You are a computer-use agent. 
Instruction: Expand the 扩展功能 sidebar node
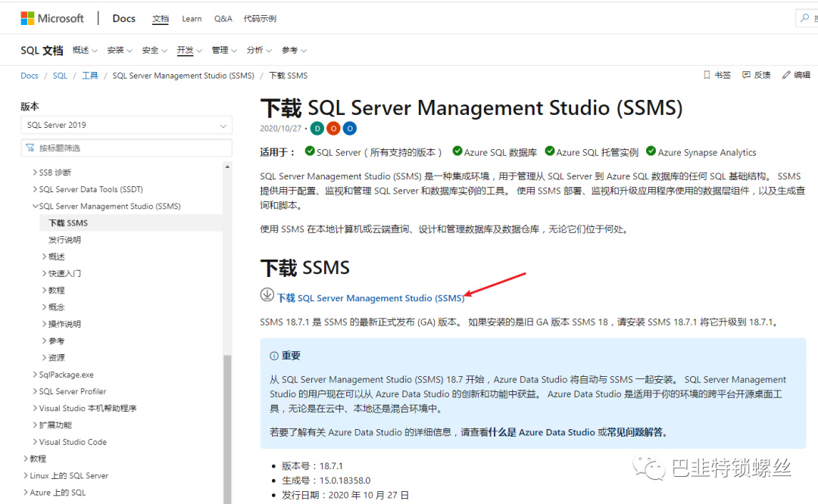pyautogui.click(x=35, y=425)
